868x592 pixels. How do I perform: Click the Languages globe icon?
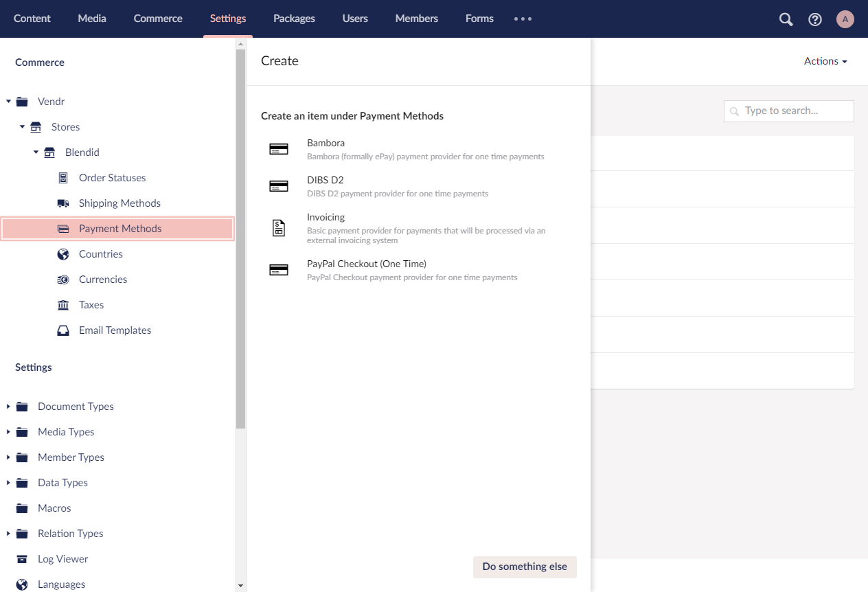tap(22, 584)
